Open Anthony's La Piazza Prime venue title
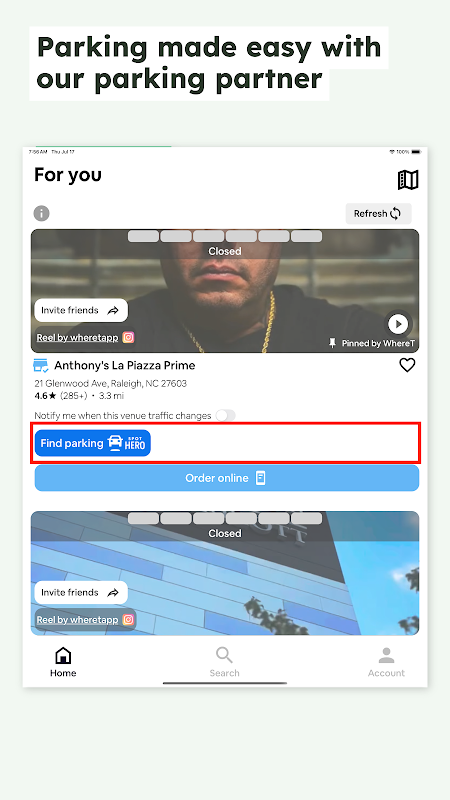 (x=125, y=365)
